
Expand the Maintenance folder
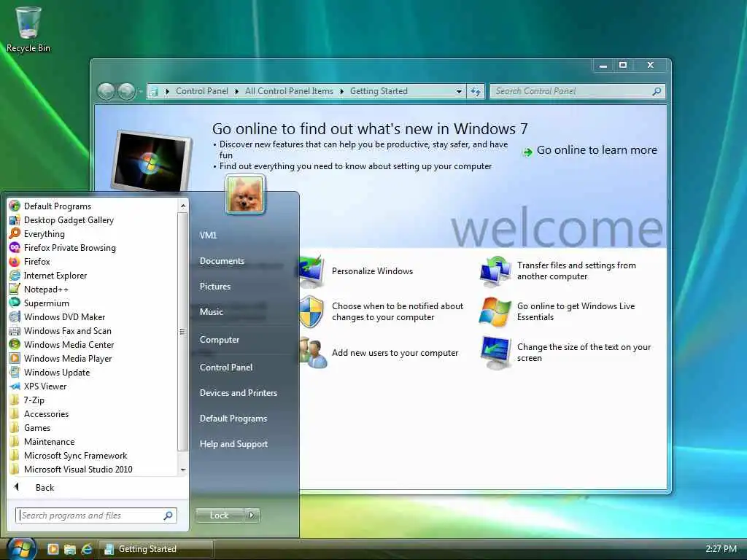(x=49, y=441)
